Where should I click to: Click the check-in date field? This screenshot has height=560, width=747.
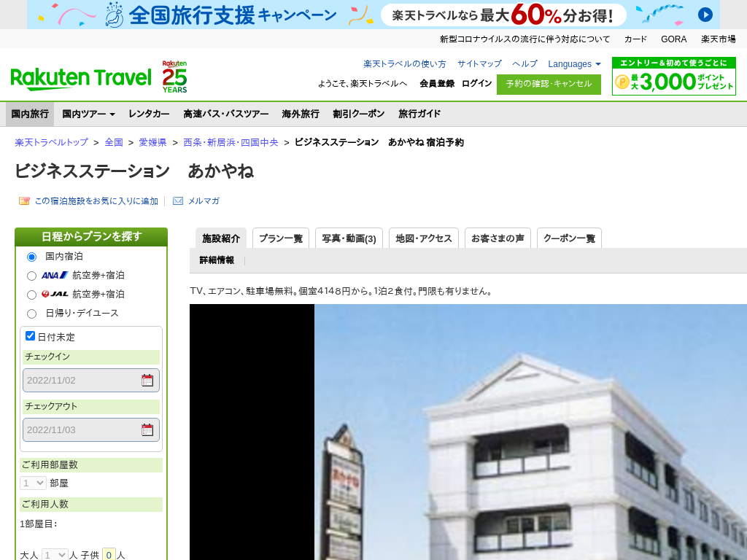(x=80, y=380)
